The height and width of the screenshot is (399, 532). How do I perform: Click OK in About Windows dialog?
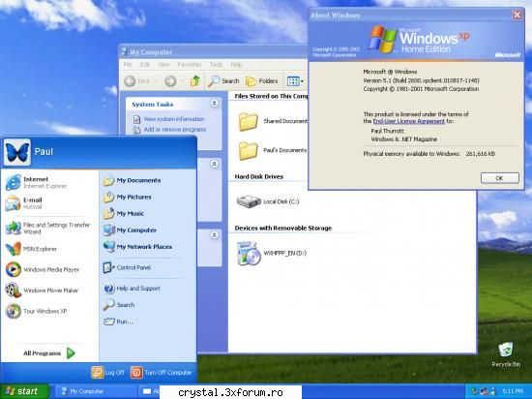499,178
